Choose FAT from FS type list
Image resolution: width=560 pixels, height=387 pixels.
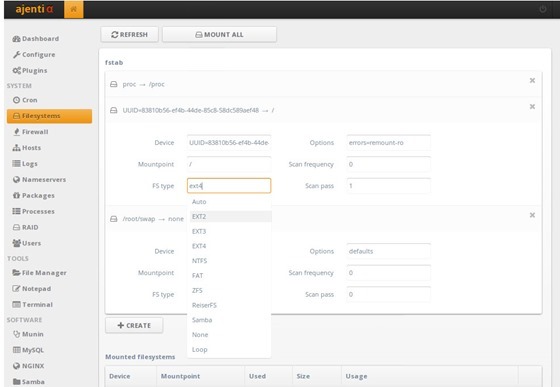tap(229, 276)
